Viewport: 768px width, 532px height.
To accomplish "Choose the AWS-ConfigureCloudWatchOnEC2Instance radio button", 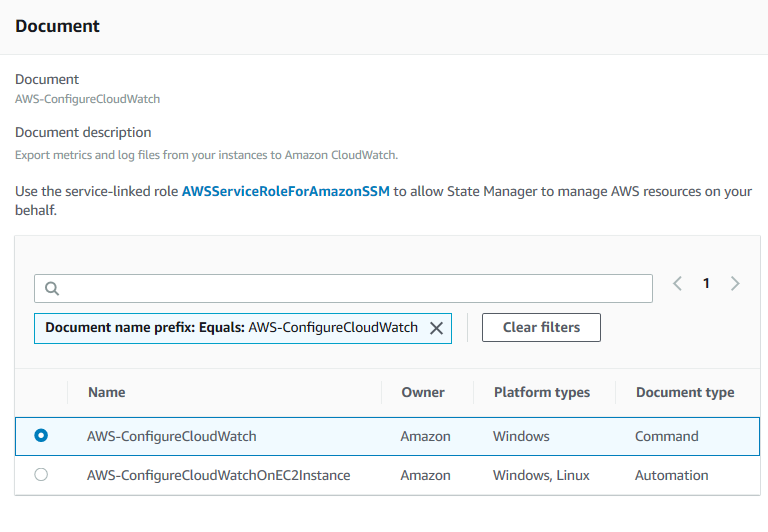I will pos(41,475).
